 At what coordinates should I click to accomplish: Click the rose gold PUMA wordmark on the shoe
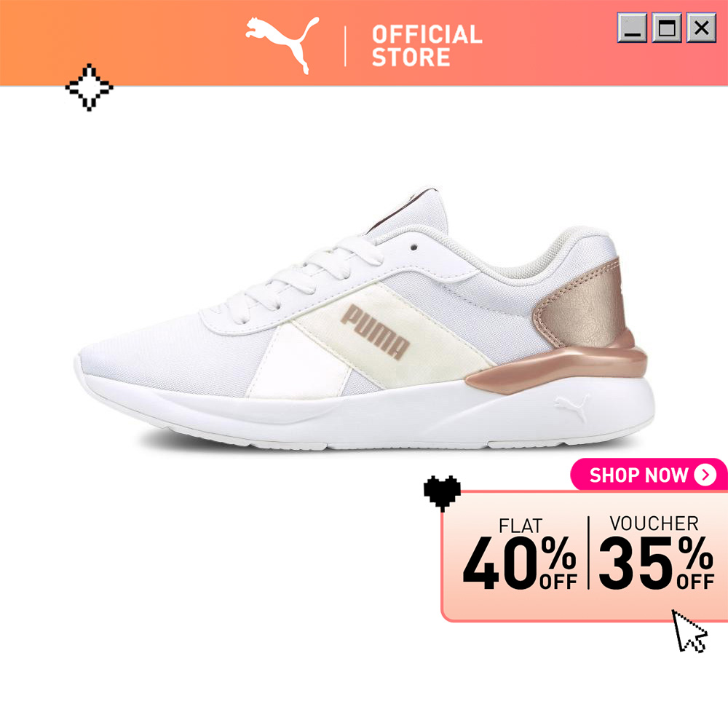[x=375, y=331]
